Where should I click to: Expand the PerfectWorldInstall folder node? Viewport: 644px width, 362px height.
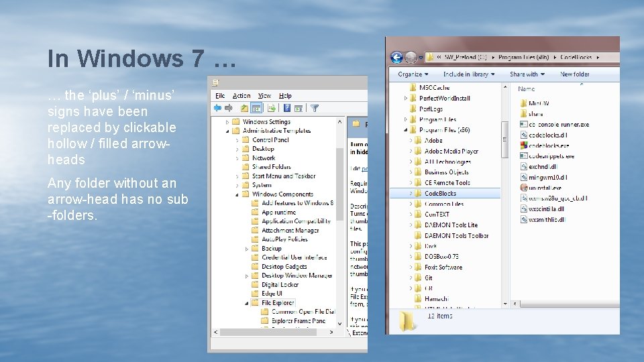(x=405, y=98)
